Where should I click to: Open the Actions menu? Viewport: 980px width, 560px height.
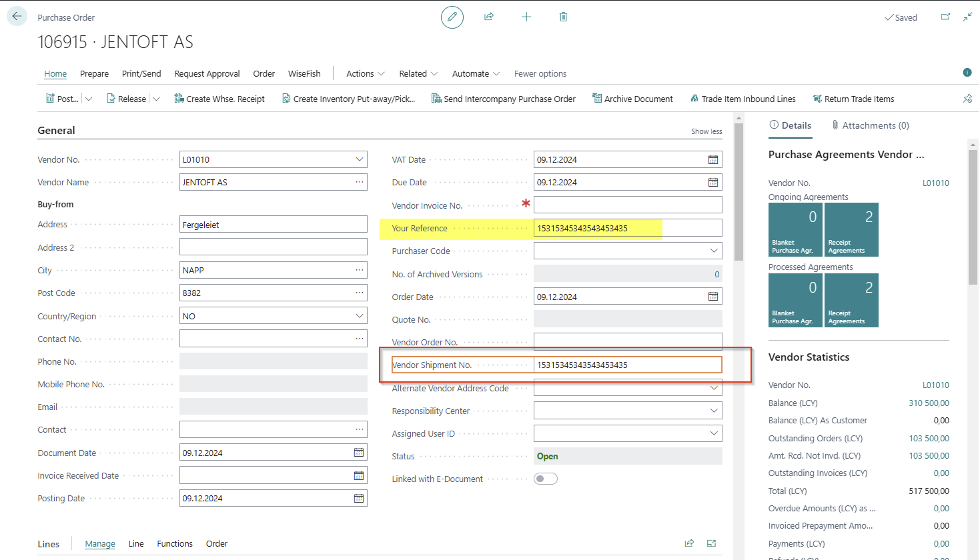pos(365,74)
